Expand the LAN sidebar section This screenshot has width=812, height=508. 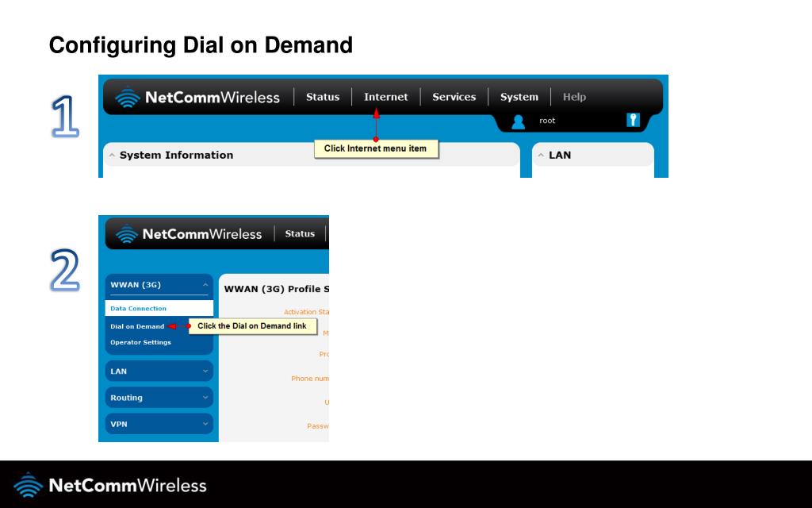click(205, 371)
